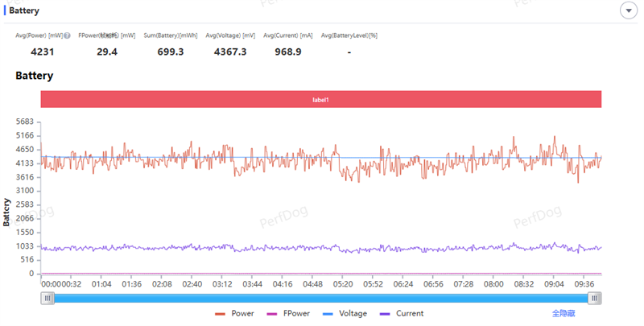Select the Avg(Current) value 968.9
Screen dimensions: 644x326
(x=287, y=52)
